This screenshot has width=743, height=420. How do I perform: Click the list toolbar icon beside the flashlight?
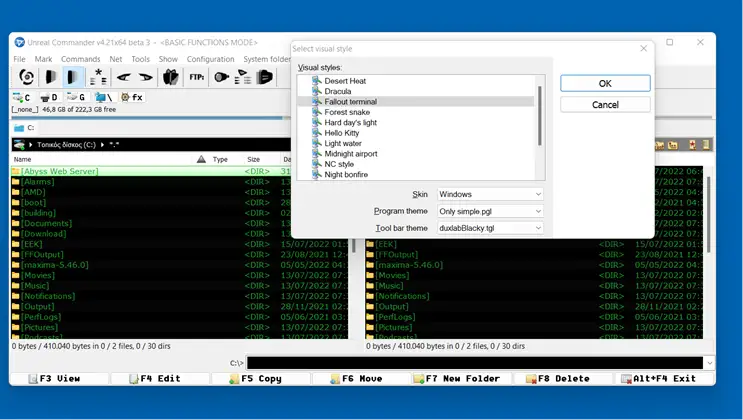[243, 77]
